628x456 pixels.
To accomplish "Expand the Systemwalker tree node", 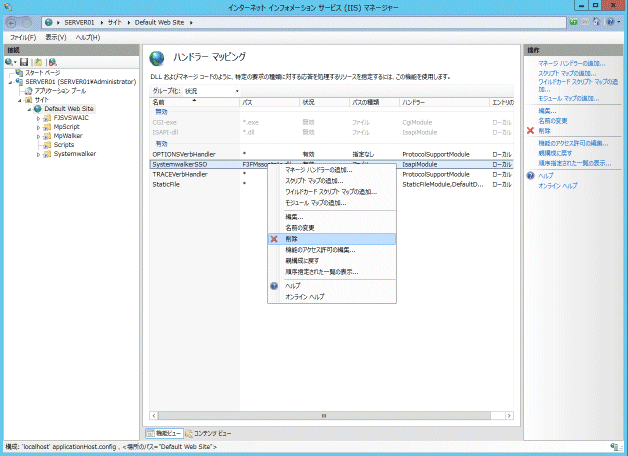I will point(38,155).
